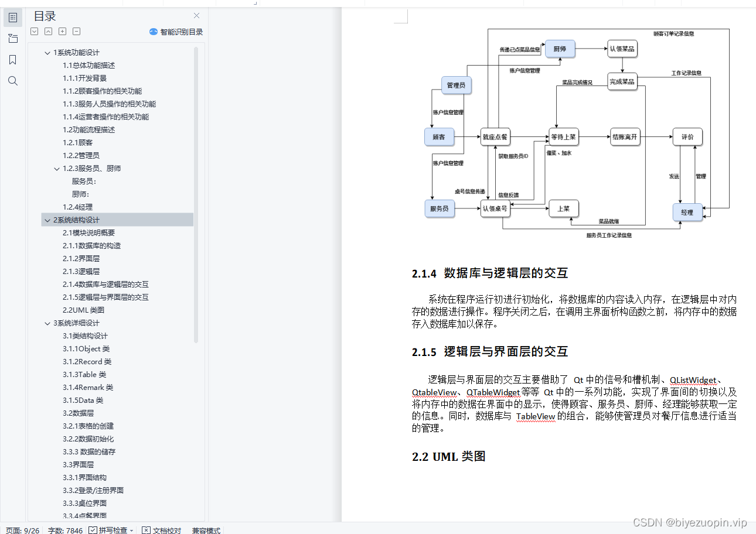Collapse the 2系统结构设计 chevron
The width and height of the screenshot is (756, 534).
coord(47,220)
